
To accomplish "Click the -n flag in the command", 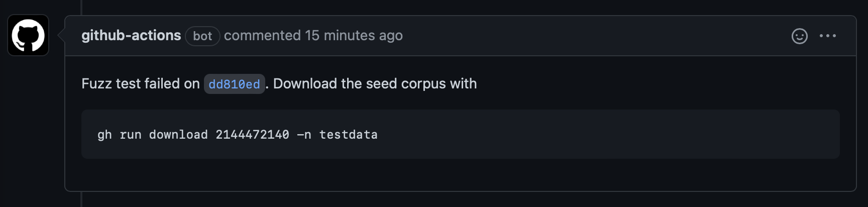I will 304,135.
